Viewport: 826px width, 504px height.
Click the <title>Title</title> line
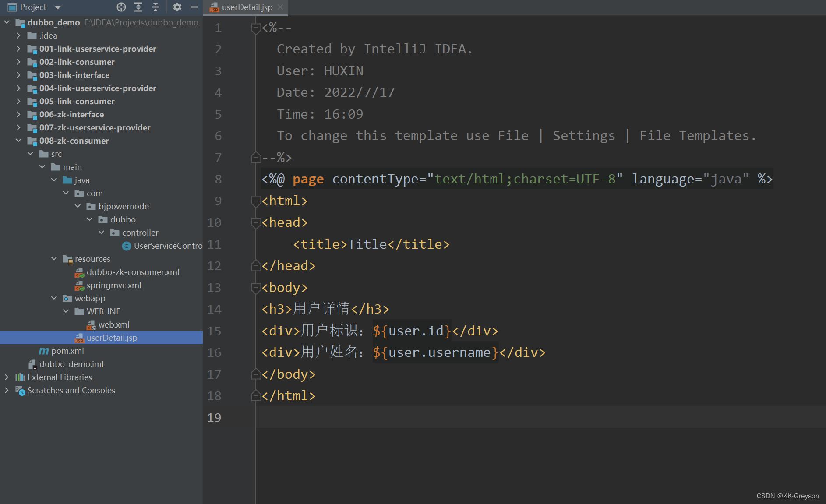click(x=371, y=244)
